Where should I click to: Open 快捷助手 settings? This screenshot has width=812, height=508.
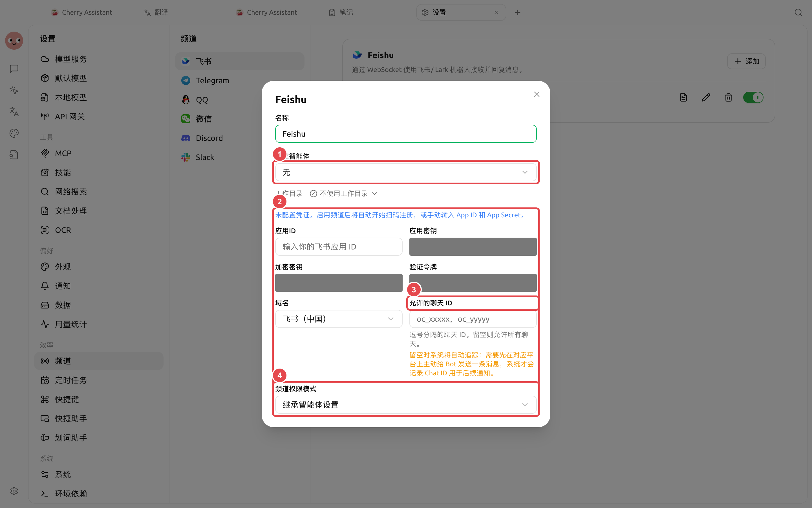(x=99, y=419)
